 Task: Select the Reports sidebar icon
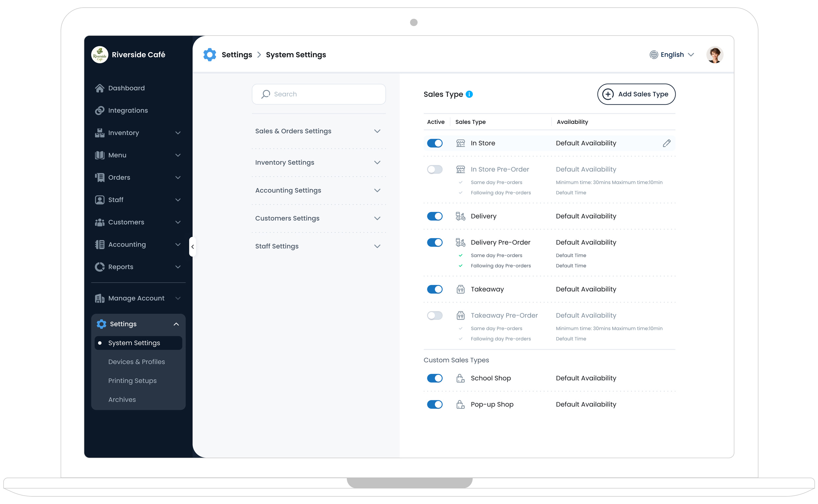99,267
